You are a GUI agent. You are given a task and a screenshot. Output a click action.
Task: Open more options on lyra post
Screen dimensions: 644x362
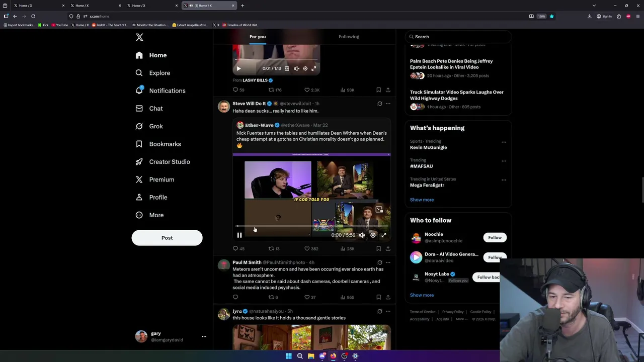tap(388, 311)
